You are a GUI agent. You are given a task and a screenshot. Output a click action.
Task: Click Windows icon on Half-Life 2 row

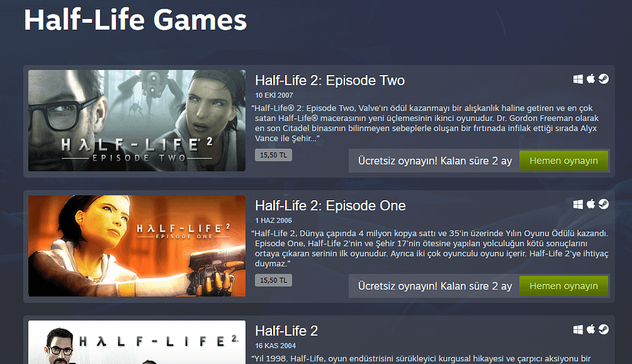point(578,330)
